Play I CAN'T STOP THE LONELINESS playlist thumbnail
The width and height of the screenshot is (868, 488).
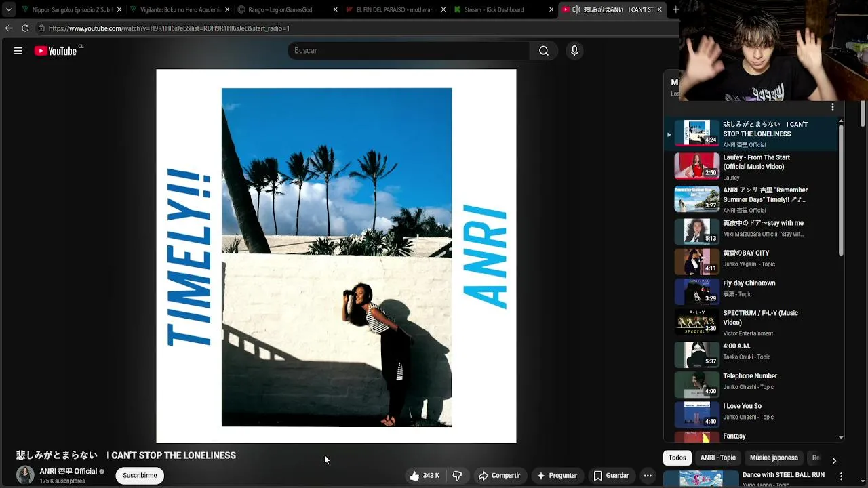click(x=696, y=133)
